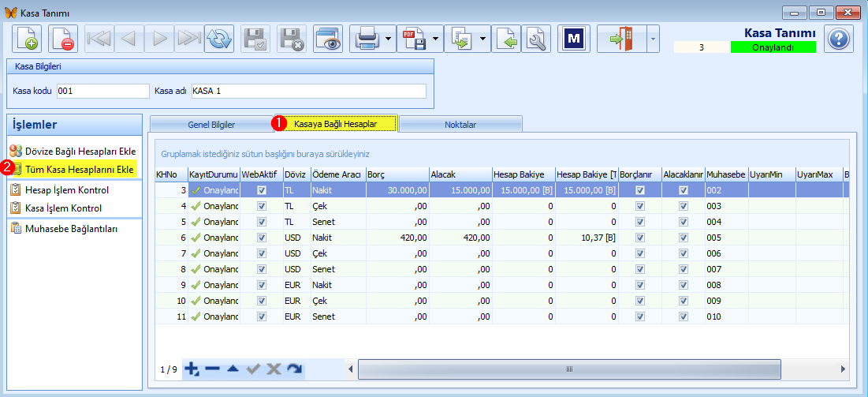Cancel the edit with the grid X icon

[x=274, y=369]
